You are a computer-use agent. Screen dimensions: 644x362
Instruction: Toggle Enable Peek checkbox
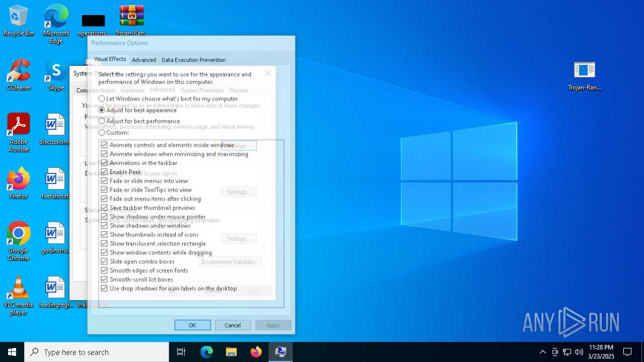(x=121, y=172)
